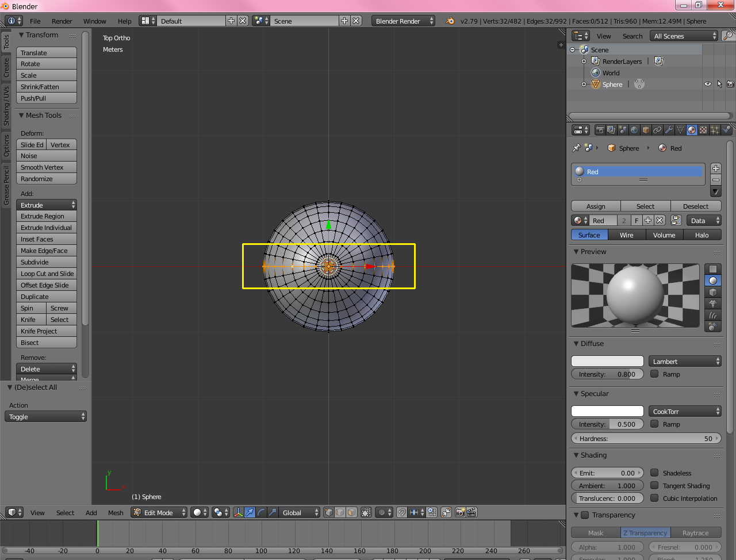Click the Diffuse color swatch
The width and height of the screenshot is (736, 560).
pos(607,361)
